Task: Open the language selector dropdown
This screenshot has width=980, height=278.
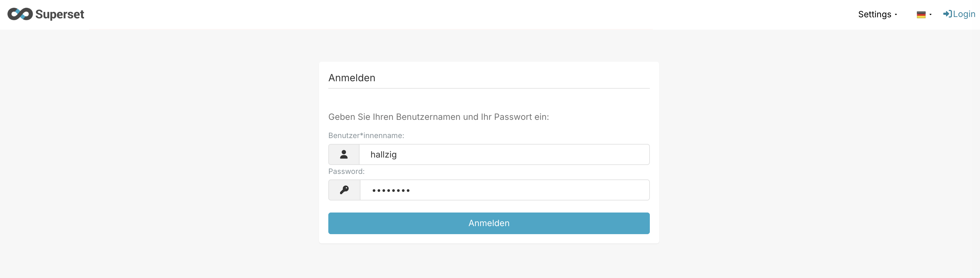Action: (x=924, y=14)
